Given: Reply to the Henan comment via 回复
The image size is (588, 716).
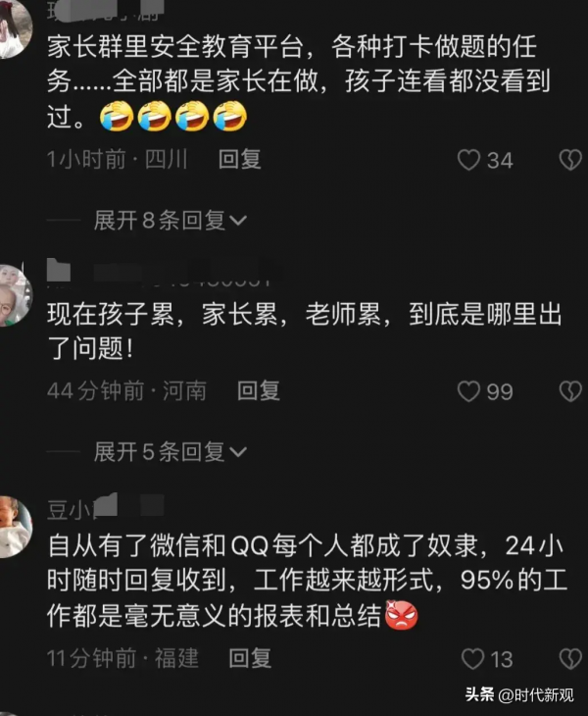Looking at the screenshot, I should tap(258, 391).
